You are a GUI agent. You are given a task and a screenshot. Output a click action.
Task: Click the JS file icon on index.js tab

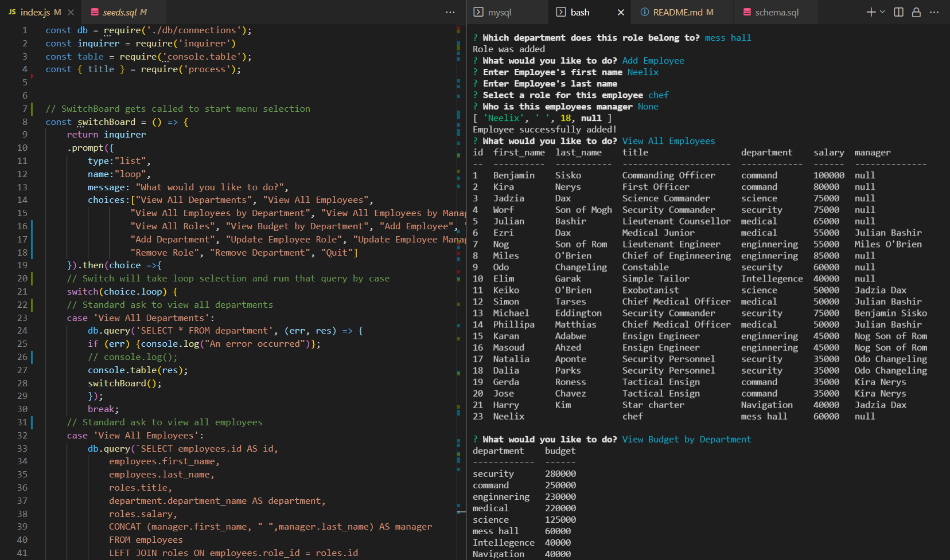pyautogui.click(x=12, y=12)
